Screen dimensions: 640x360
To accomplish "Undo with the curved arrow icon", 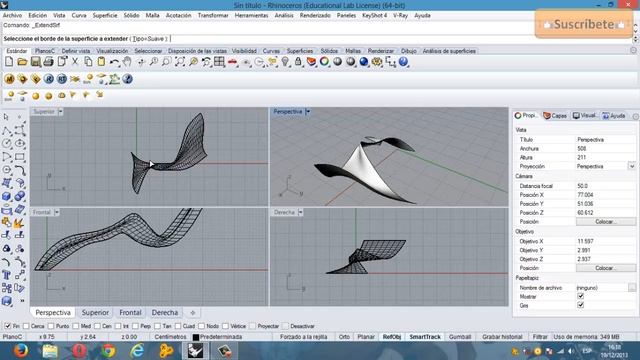I will pyautogui.click(x=114, y=62).
